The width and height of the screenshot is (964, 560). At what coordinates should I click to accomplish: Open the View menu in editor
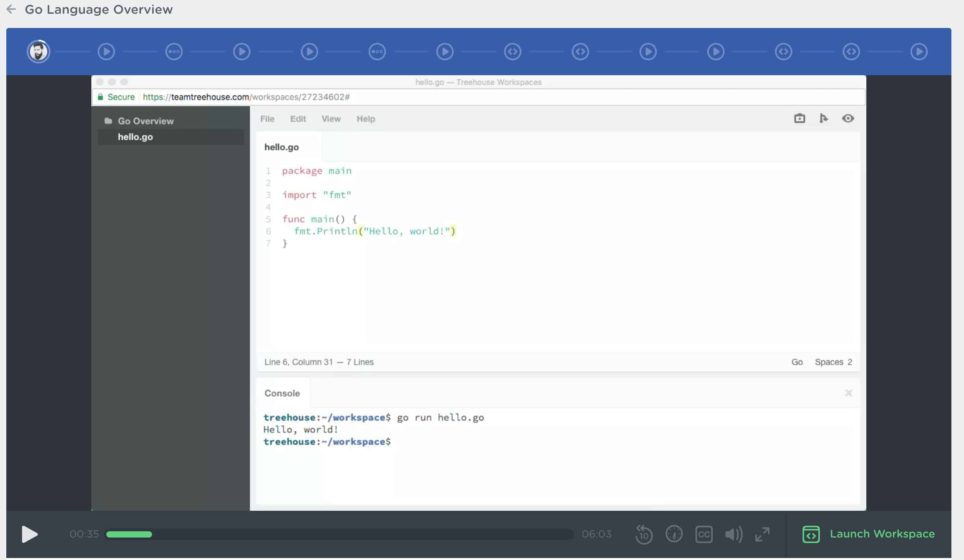(x=331, y=118)
